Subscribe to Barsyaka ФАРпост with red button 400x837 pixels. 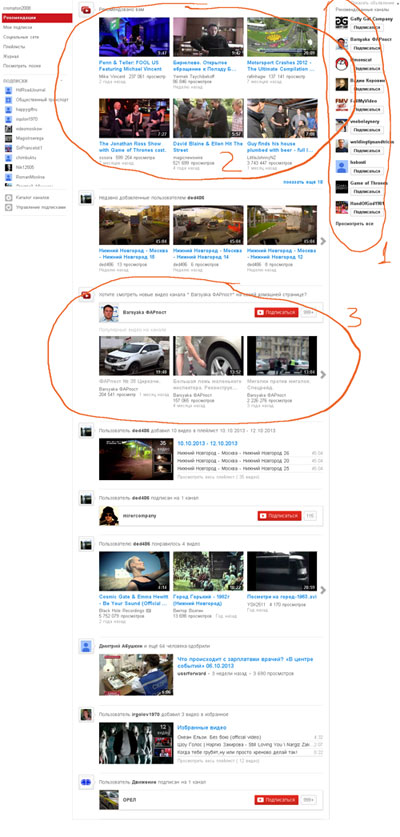click(x=276, y=313)
